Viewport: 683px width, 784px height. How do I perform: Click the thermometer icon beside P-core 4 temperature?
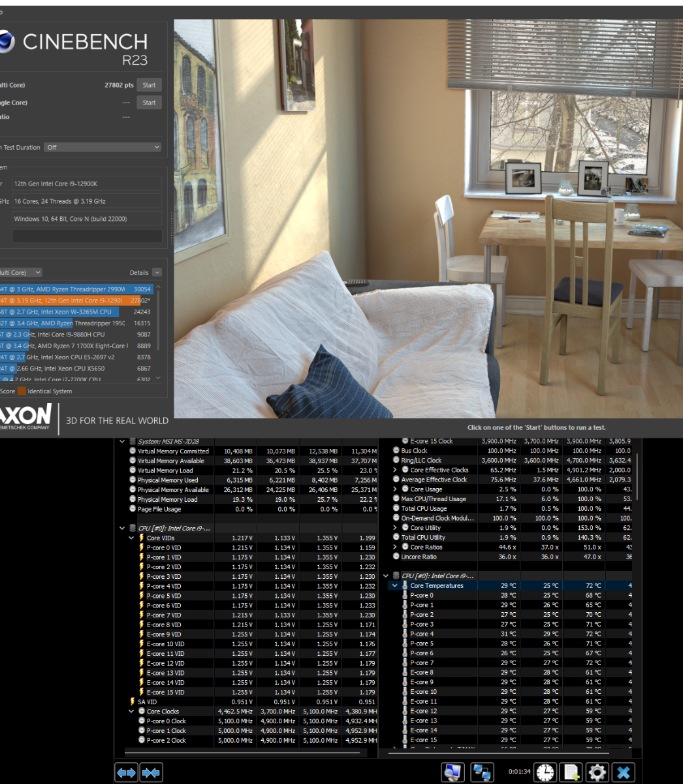click(405, 634)
